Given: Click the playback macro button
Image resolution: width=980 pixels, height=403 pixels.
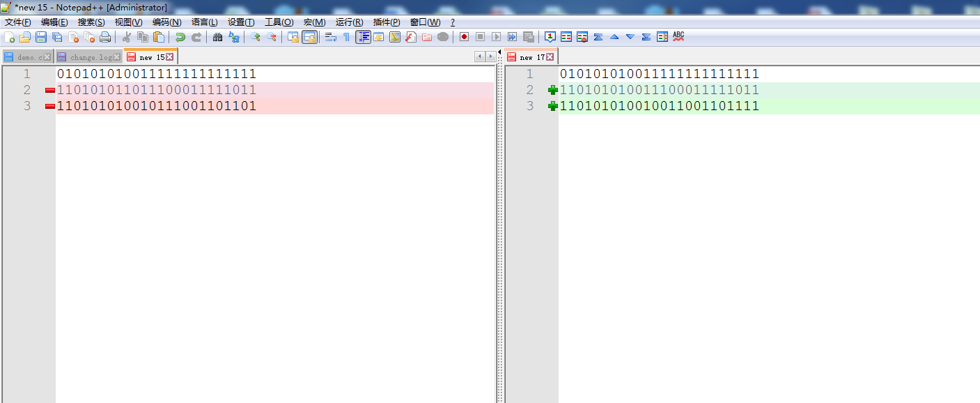Looking at the screenshot, I should click(x=496, y=37).
